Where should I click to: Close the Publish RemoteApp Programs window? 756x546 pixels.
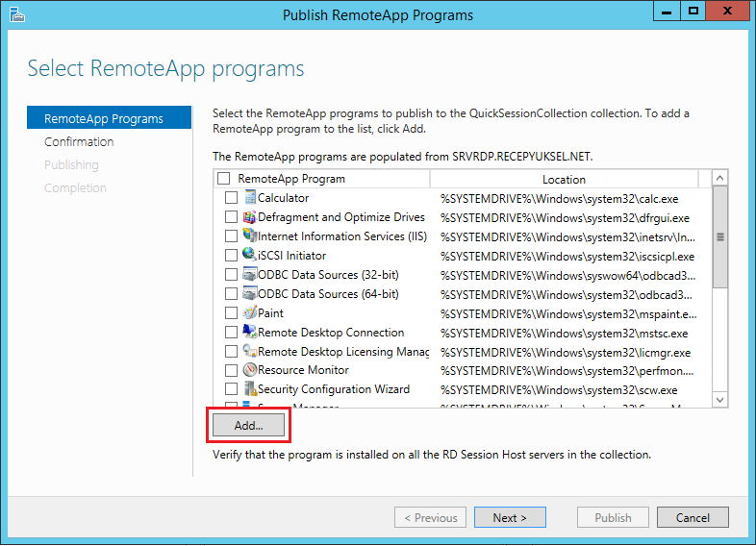tap(727, 12)
